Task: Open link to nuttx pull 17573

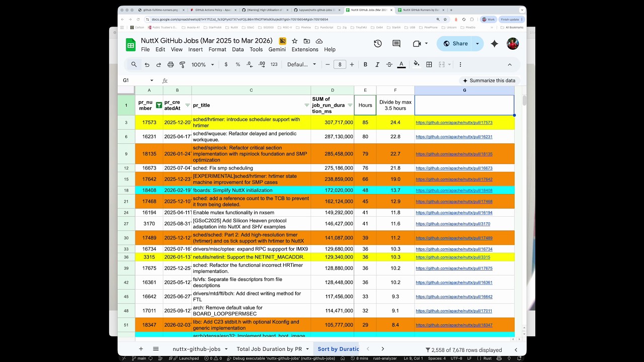Action: pyautogui.click(x=454, y=123)
